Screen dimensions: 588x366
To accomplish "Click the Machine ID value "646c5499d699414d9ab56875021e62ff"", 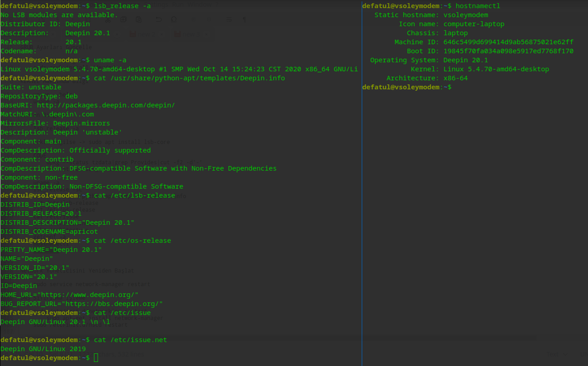I will click(x=509, y=42).
